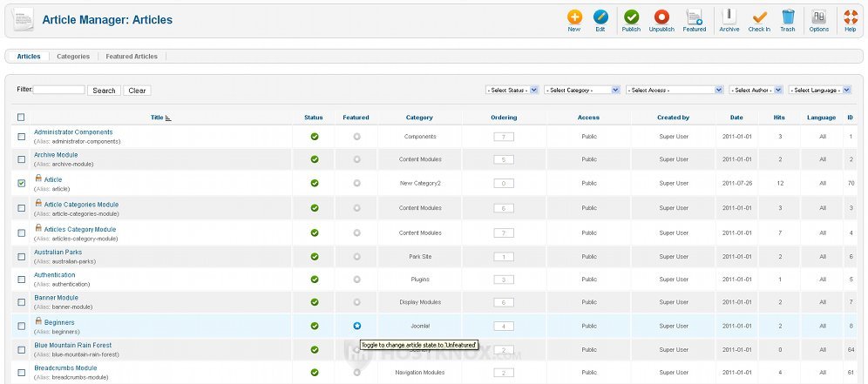Click the Clear filter button
Viewport: 868px width, 384px height.
137,91
